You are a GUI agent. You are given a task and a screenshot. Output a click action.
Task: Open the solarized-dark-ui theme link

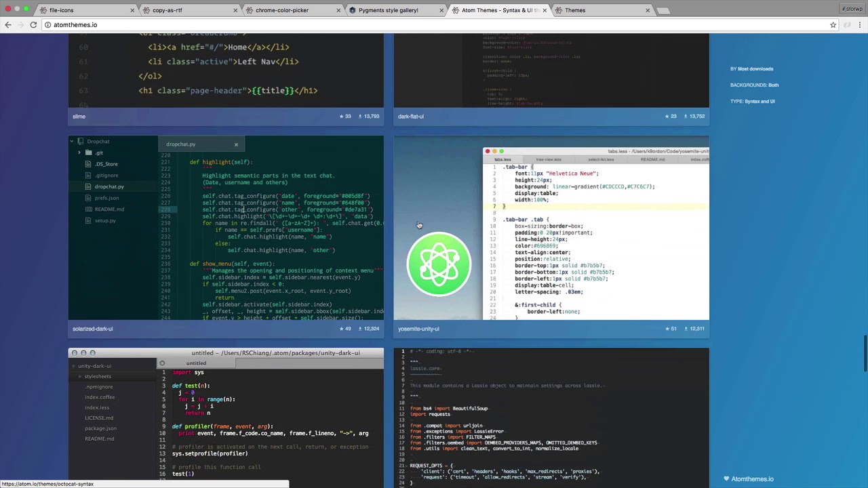click(x=93, y=329)
